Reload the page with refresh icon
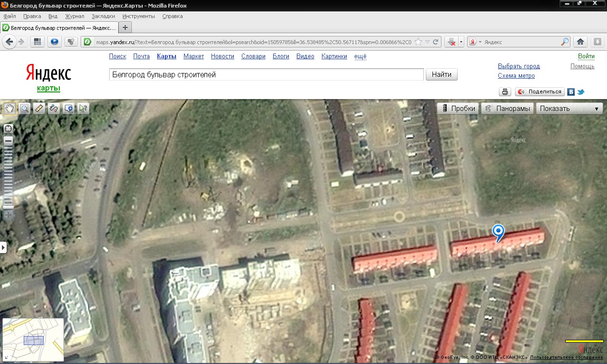Image resolution: width=607 pixels, height=364 pixels. coord(436,42)
